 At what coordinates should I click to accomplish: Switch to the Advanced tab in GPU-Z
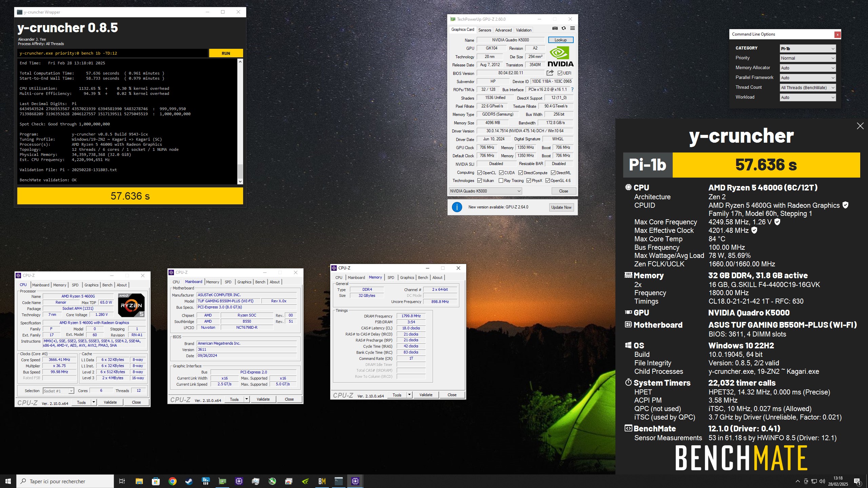coord(504,30)
